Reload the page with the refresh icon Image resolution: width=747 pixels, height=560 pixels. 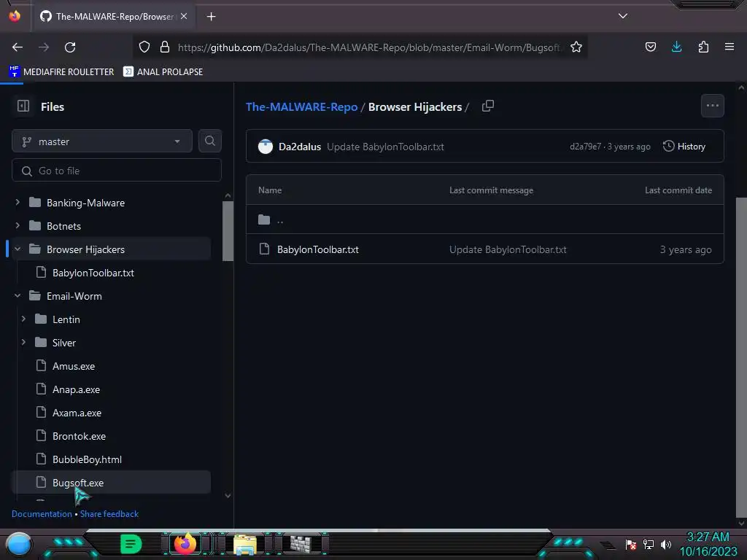(x=70, y=47)
